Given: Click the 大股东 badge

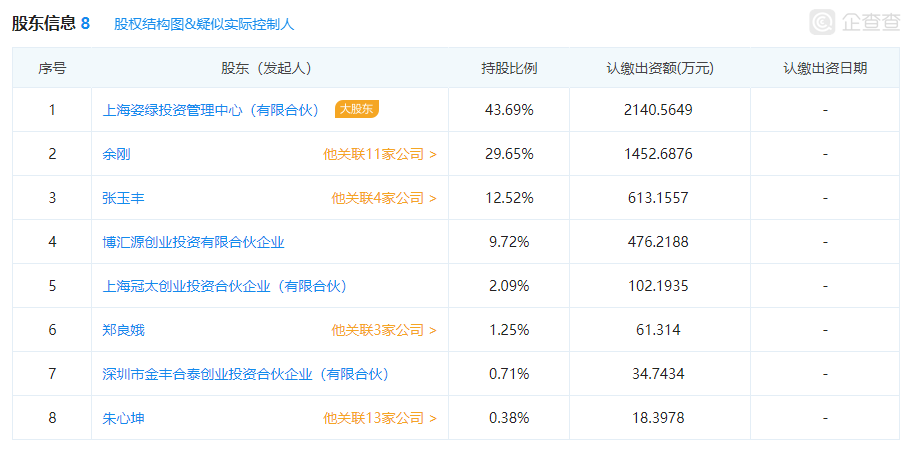Looking at the screenshot, I should click(x=356, y=109).
